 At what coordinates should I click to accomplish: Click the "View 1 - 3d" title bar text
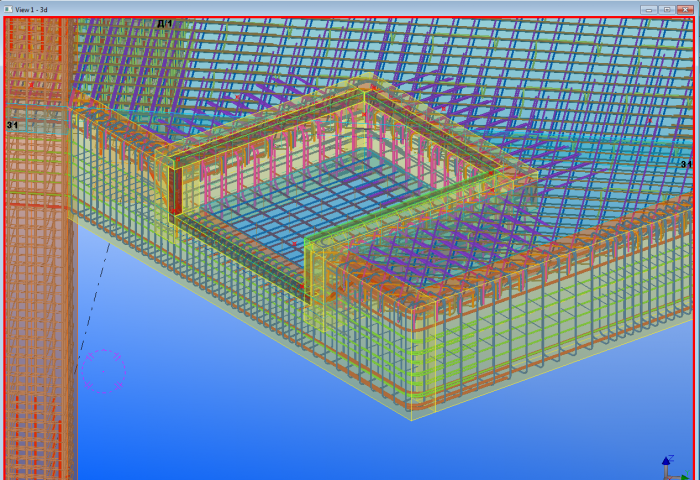31,9
